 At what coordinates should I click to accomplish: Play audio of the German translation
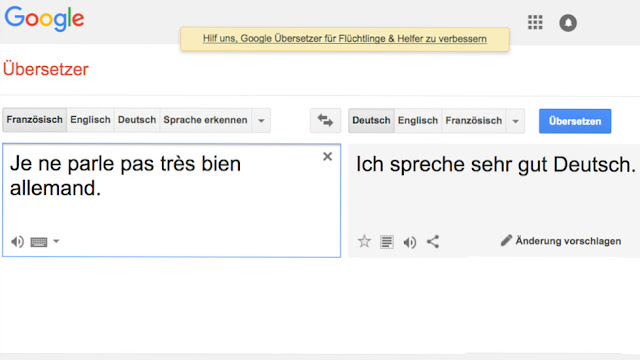410,242
